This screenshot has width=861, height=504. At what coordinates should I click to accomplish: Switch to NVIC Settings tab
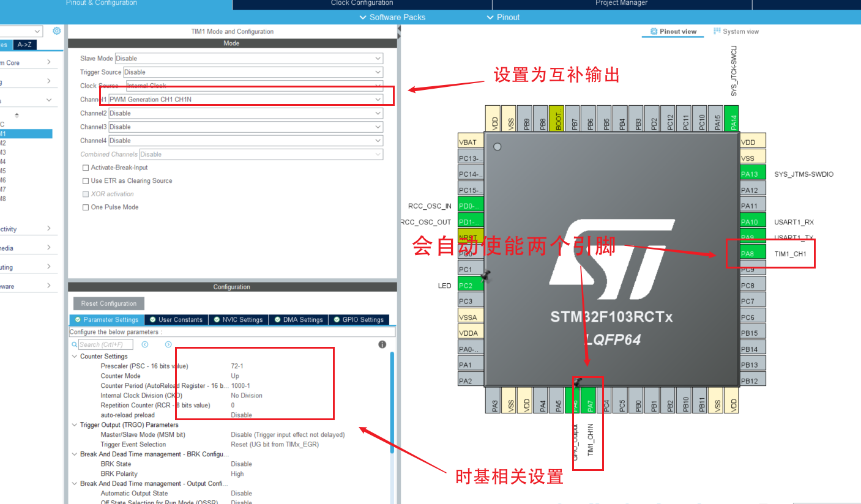pos(238,319)
